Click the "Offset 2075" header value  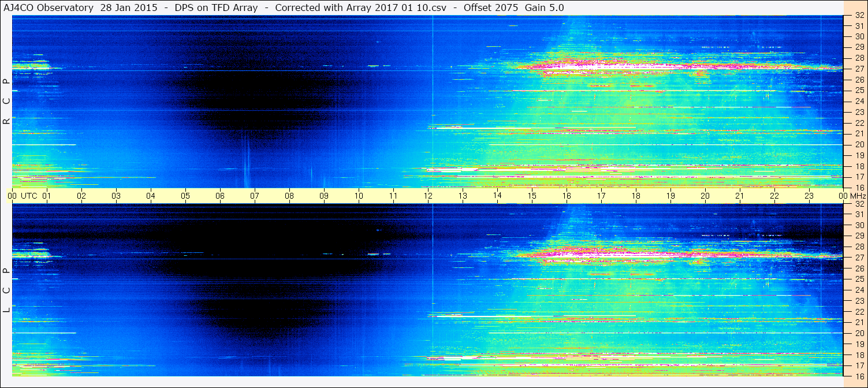(x=490, y=8)
